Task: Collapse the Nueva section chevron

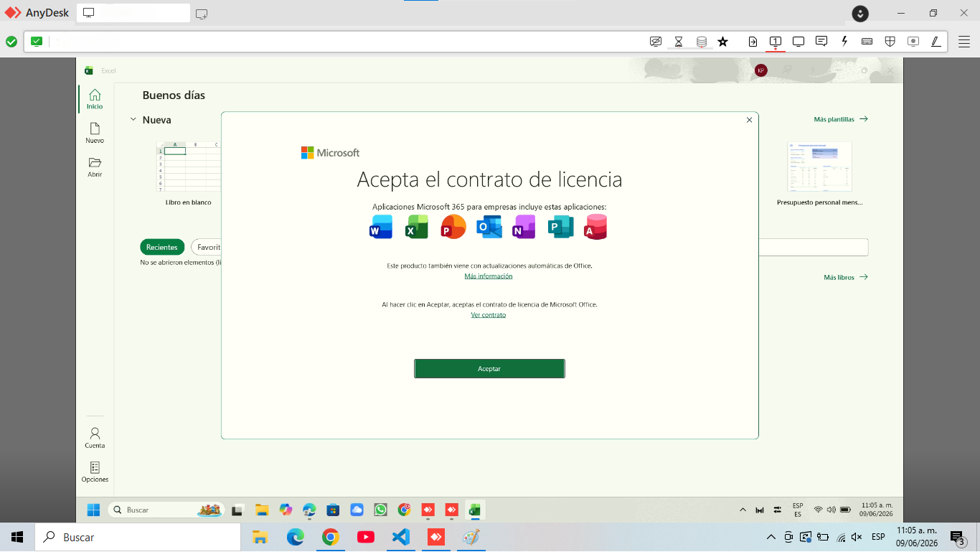Action: coord(133,119)
